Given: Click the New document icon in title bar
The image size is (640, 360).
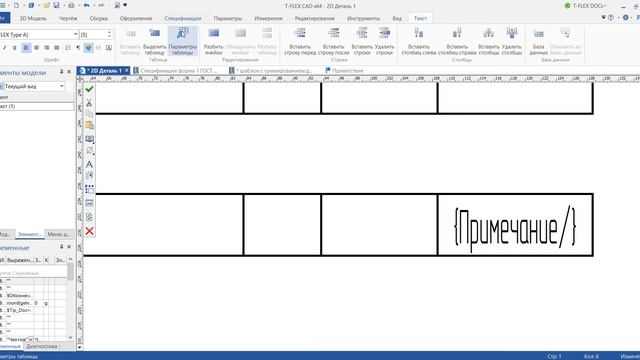Looking at the screenshot, I should pyautogui.click(x=16, y=5).
